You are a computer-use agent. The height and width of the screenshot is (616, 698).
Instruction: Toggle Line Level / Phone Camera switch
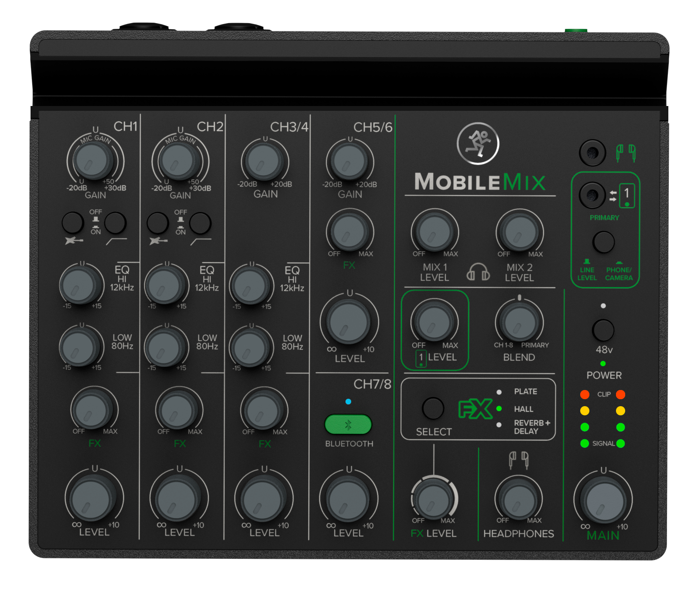[603, 242]
